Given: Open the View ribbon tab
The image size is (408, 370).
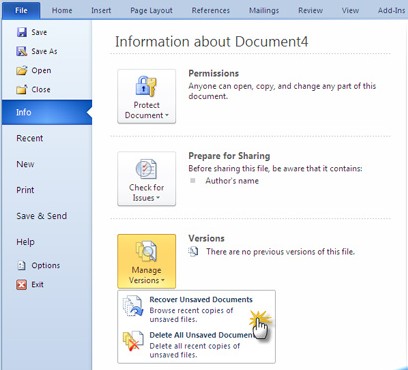Looking at the screenshot, I should tap(350, 10).
